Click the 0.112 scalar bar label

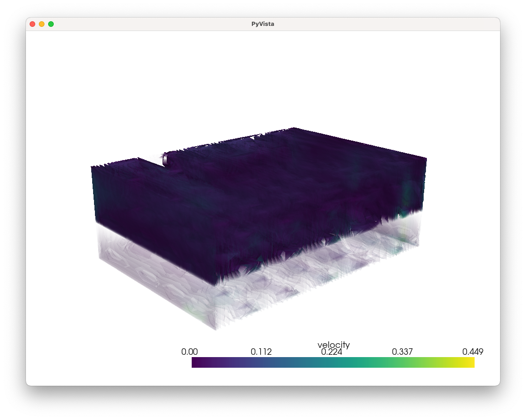(261, 352)
